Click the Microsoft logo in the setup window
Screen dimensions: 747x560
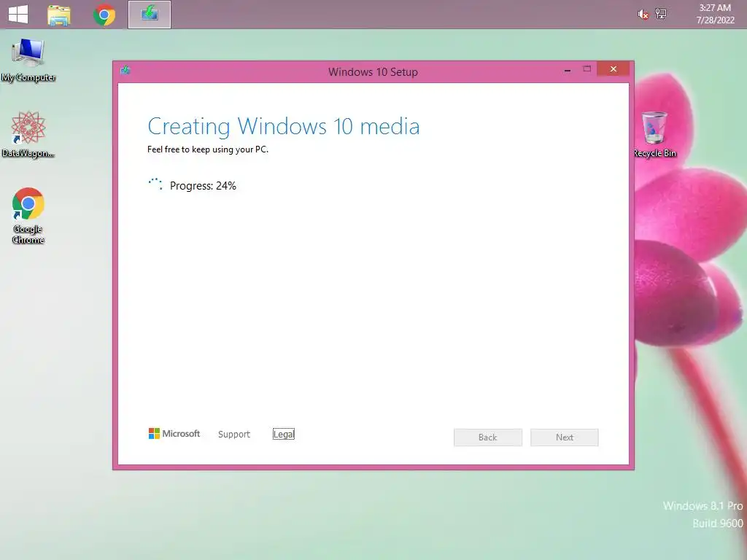(x=174, y=433)
